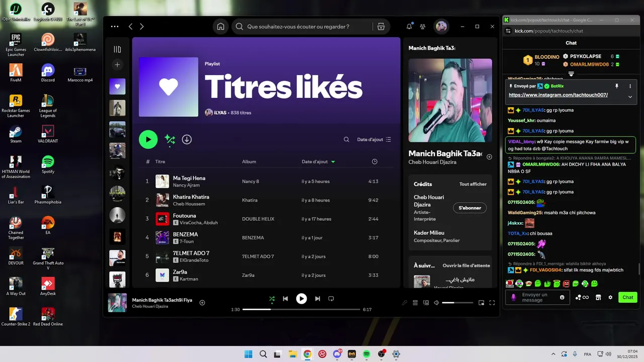
Task: Open the Kick shop storefront icon
Action: coord(598,297)
